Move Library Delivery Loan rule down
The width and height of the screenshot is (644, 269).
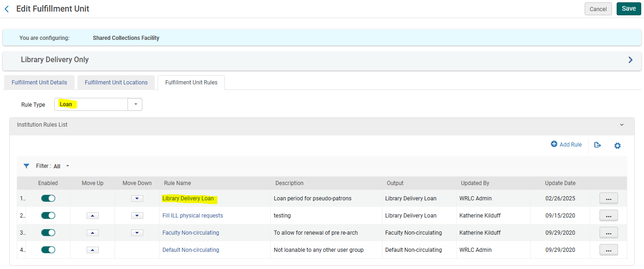click(x=137, y=198)
